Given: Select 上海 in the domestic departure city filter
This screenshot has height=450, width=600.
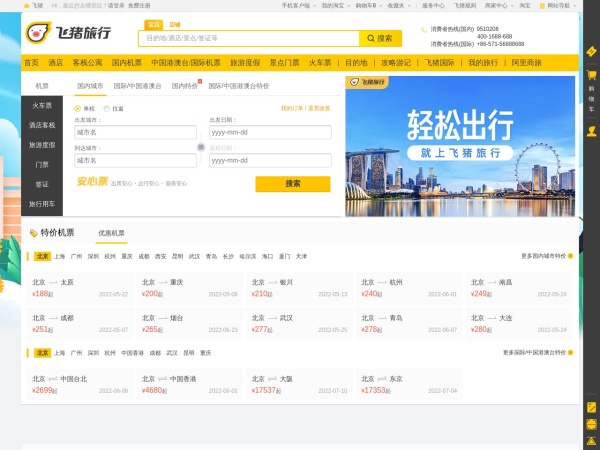Looking at the screenshot, I should tap(60, 256).
